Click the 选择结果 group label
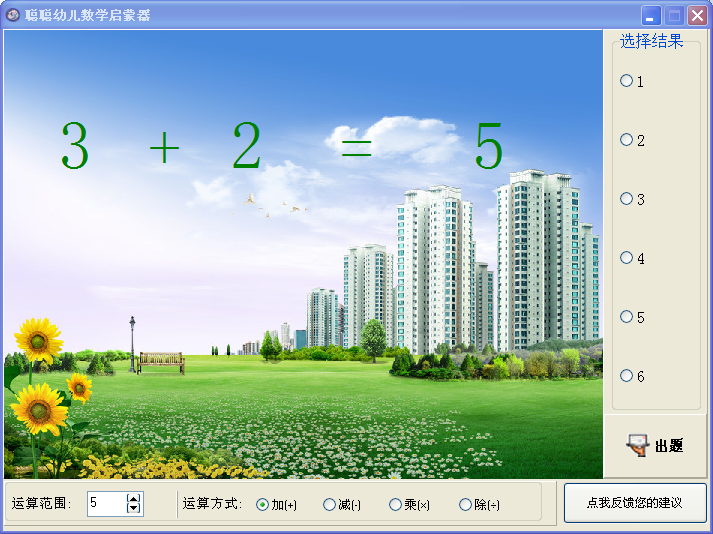 652,41
